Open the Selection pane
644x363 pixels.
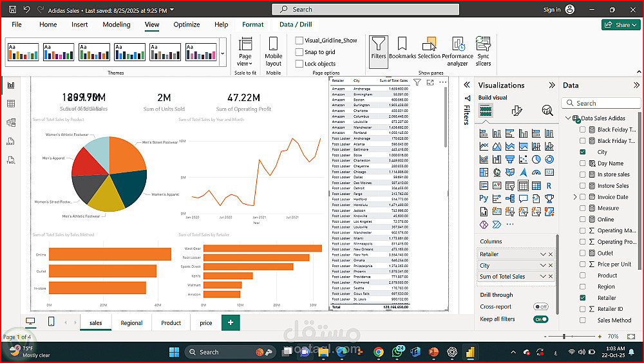[x=429, y=48]
